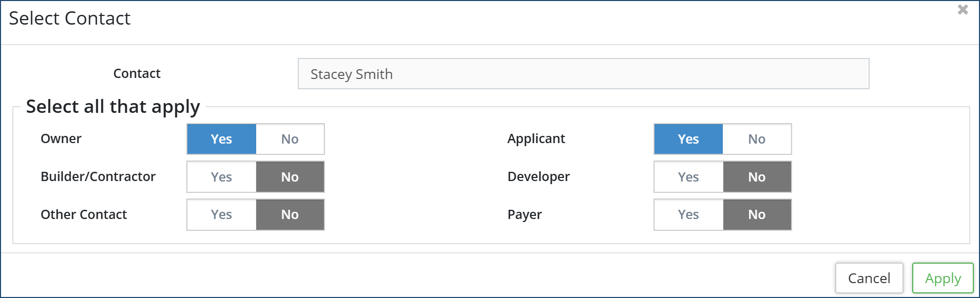The height and width of the screenshot is (298, 980).
Task: Select No for Other Contact
Action: pyautogui.click(x=290, y=214)
